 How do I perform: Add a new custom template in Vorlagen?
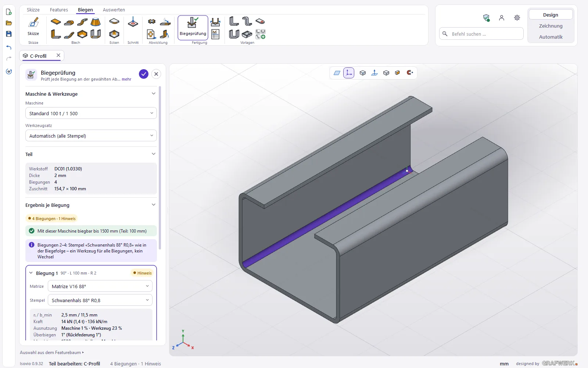(260, 34)
